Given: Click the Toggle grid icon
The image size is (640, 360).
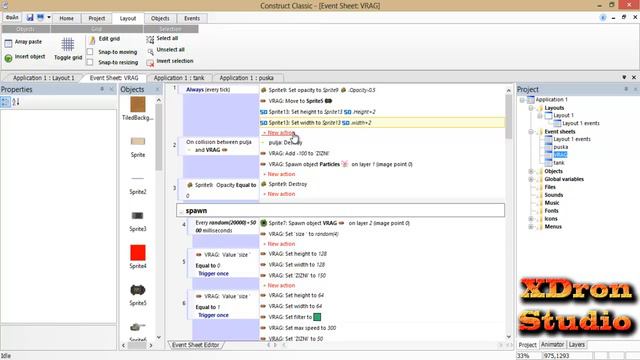Looking at the screenshot, I should click(x=68, y=44).
